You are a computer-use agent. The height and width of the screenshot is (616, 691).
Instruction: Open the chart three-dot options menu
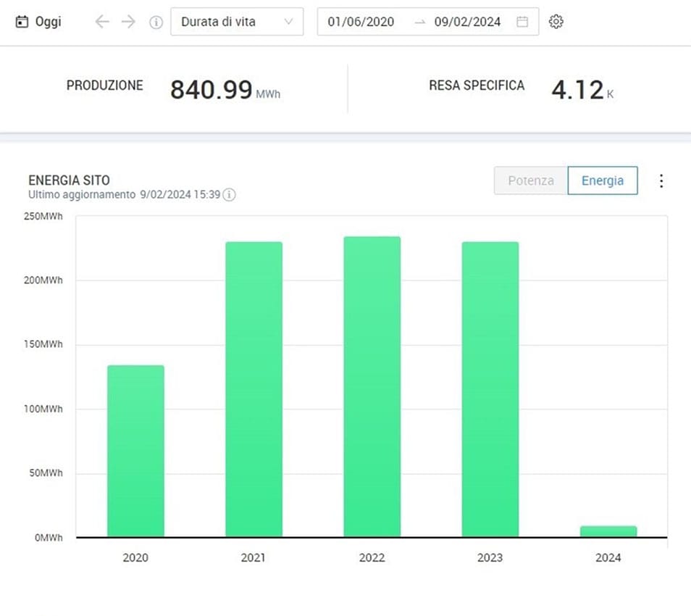coord(661,181)
